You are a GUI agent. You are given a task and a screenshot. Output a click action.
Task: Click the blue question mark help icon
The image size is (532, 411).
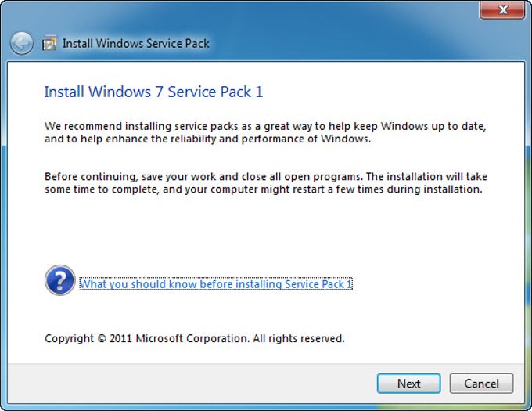pyautogui.click(x=59, y=280)
